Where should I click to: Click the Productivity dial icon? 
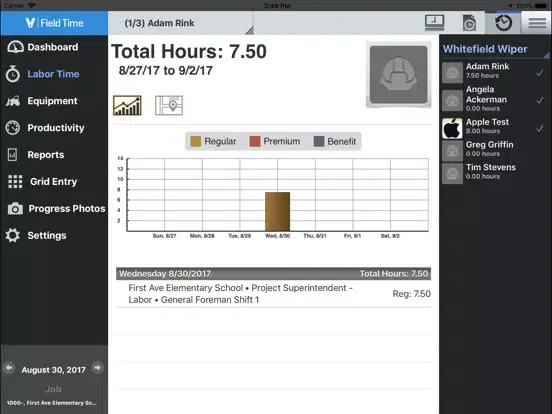tap(13, 127)
